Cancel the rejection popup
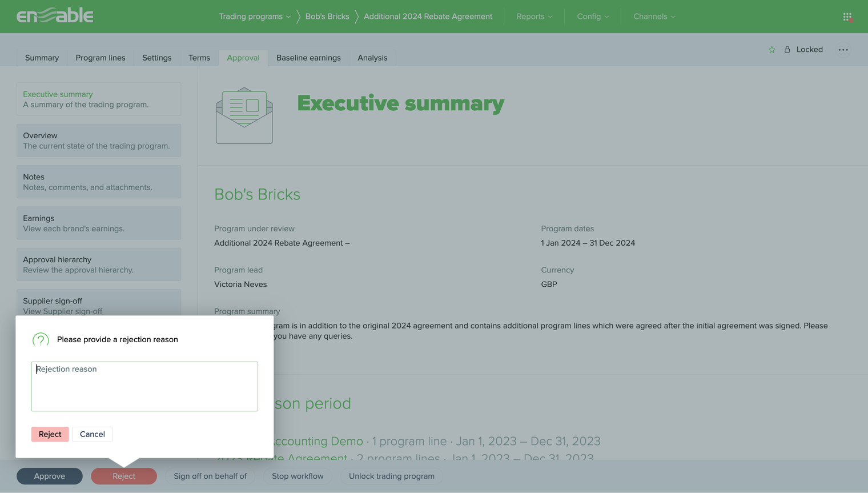Image resolution: width=868 pixels, height=493 pixels. pyautogui.click(x=93, y=434)
